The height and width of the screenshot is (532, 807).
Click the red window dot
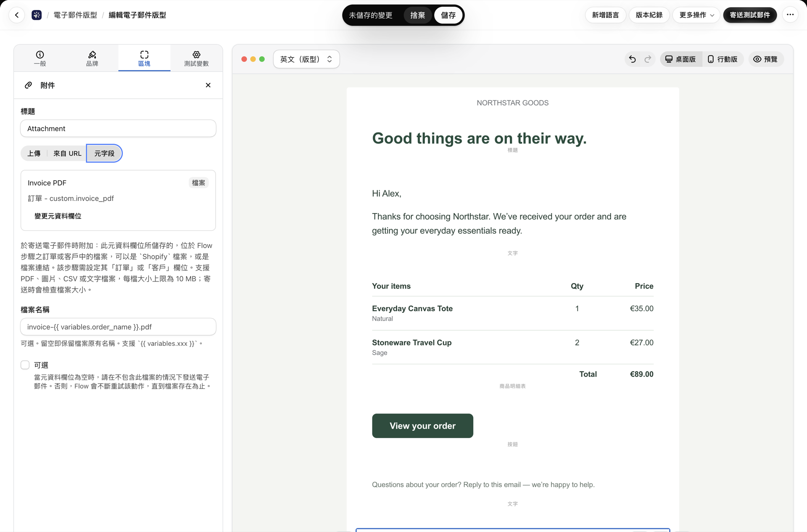tap(244, 59)
